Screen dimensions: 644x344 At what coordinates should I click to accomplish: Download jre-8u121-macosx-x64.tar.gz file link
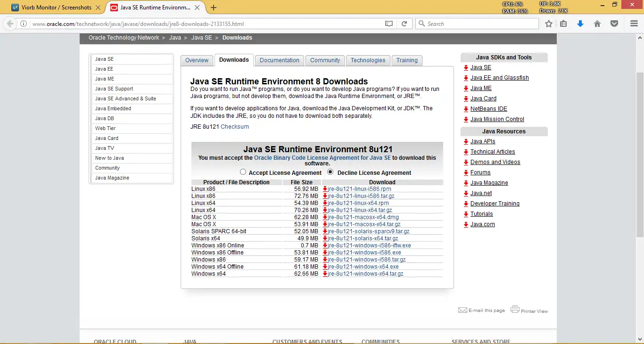(364, 224)
